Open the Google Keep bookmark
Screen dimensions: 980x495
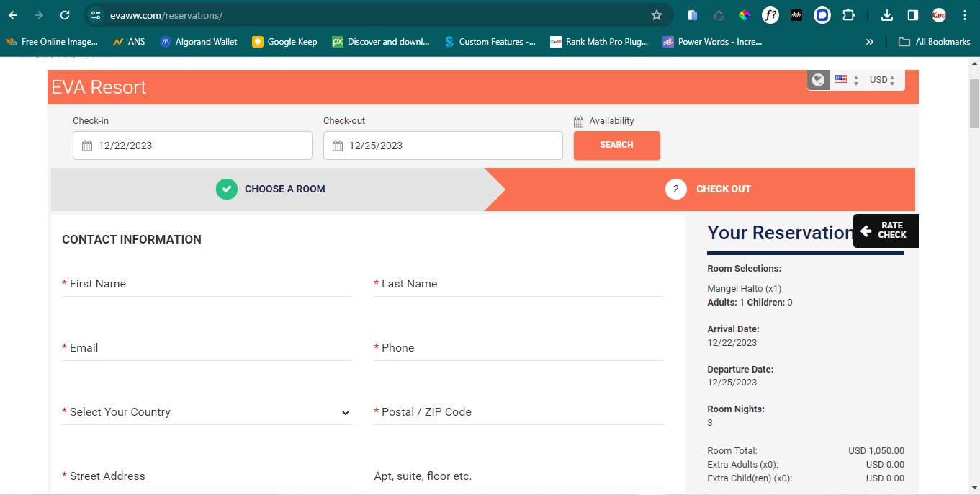[x=284, y=41]
